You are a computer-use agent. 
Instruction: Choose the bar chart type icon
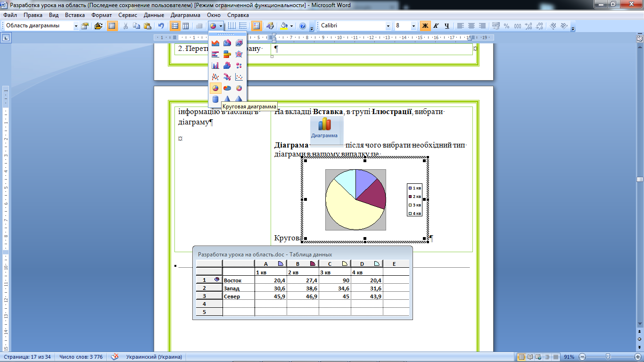click(215, 54)
